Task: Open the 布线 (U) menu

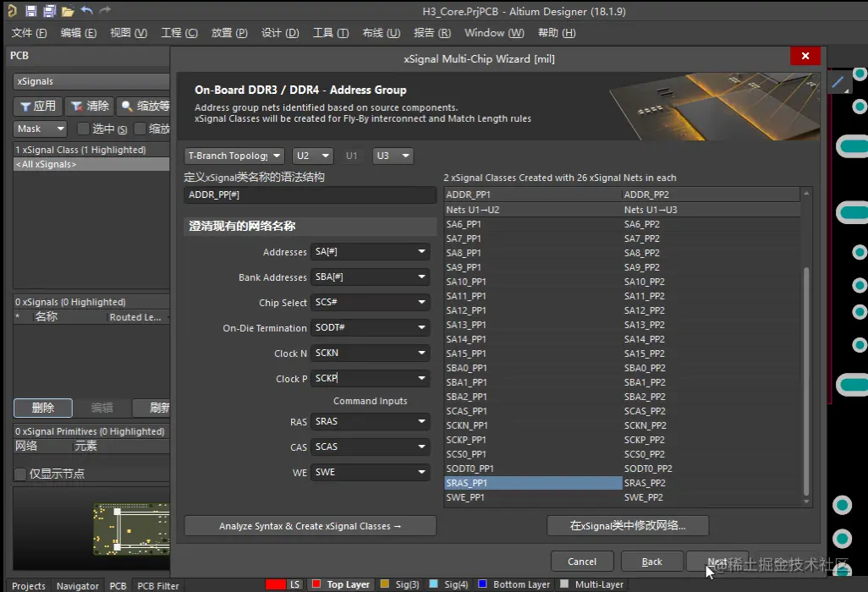Action: 381,33
